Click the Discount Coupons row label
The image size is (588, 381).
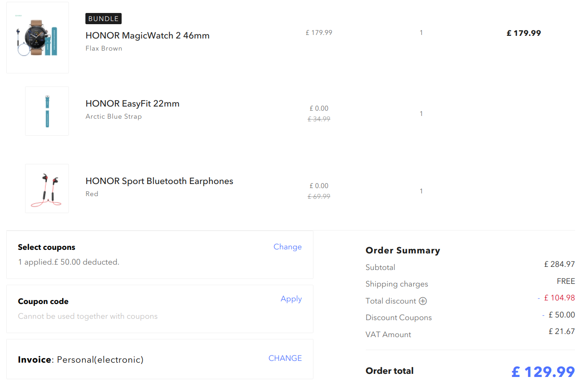[x=398, y=317]
